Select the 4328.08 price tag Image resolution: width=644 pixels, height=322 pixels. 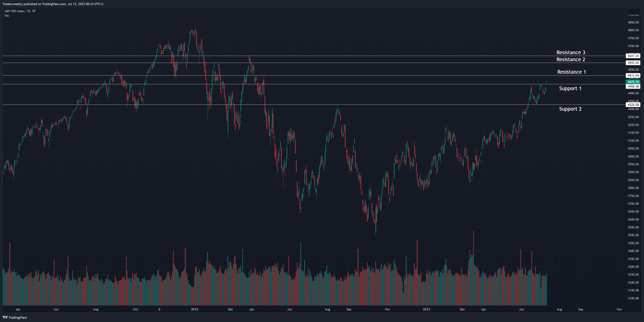(x=633, y=105)
